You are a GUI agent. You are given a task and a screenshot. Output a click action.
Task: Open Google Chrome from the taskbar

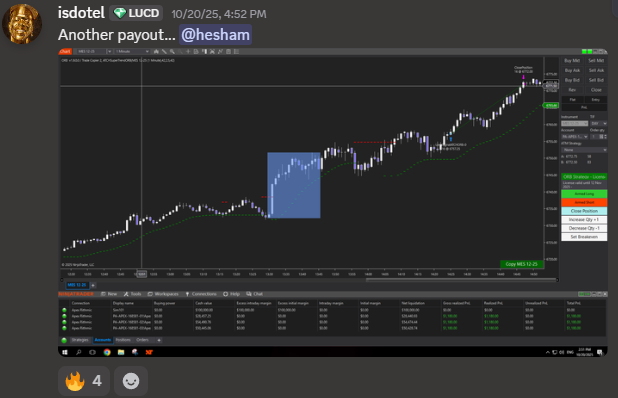click(107, 352)
